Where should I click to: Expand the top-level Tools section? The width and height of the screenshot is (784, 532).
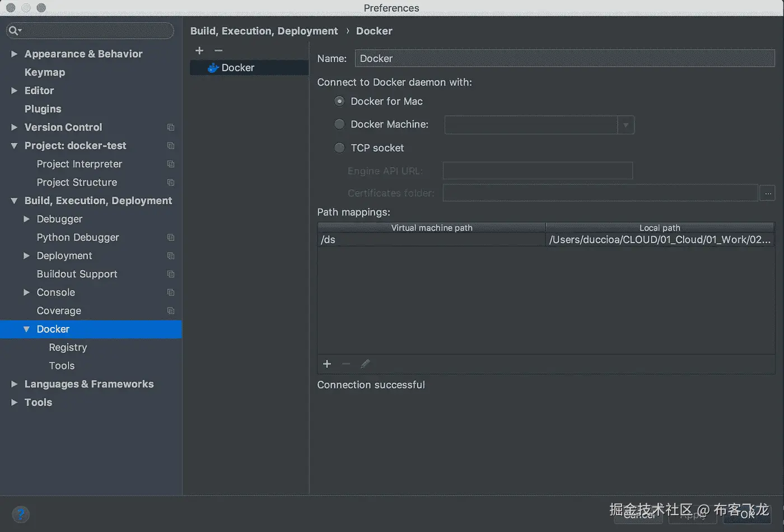[x=15, y=403]
